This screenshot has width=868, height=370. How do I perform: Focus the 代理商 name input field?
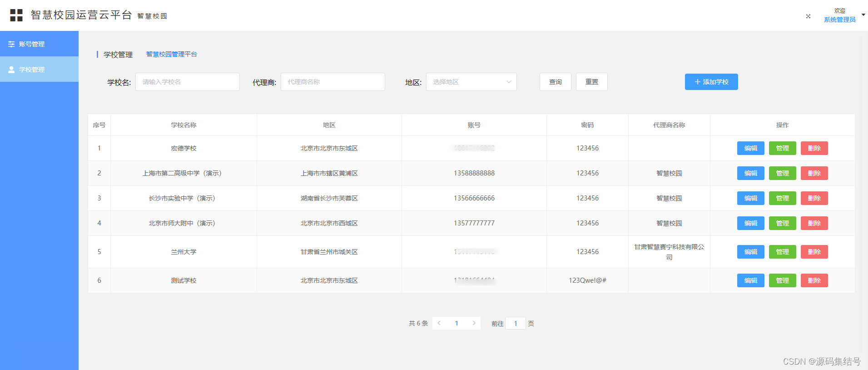333,82
